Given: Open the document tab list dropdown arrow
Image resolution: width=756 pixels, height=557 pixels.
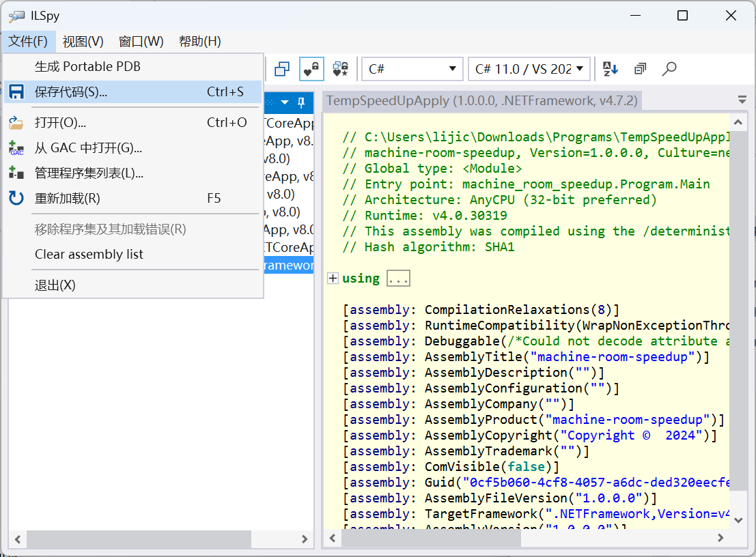Looking at the screenshot, I should [742, 100].
